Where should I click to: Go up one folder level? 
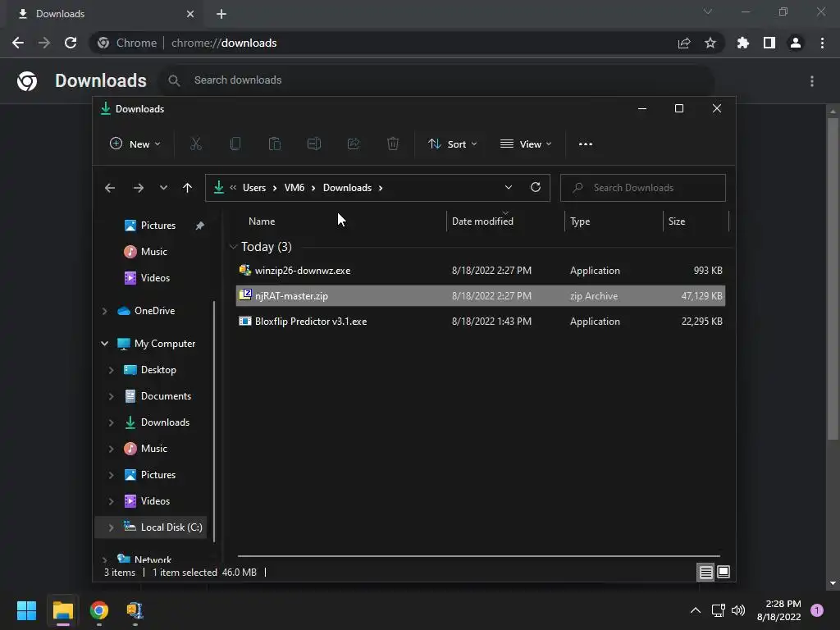click(187, 188)
